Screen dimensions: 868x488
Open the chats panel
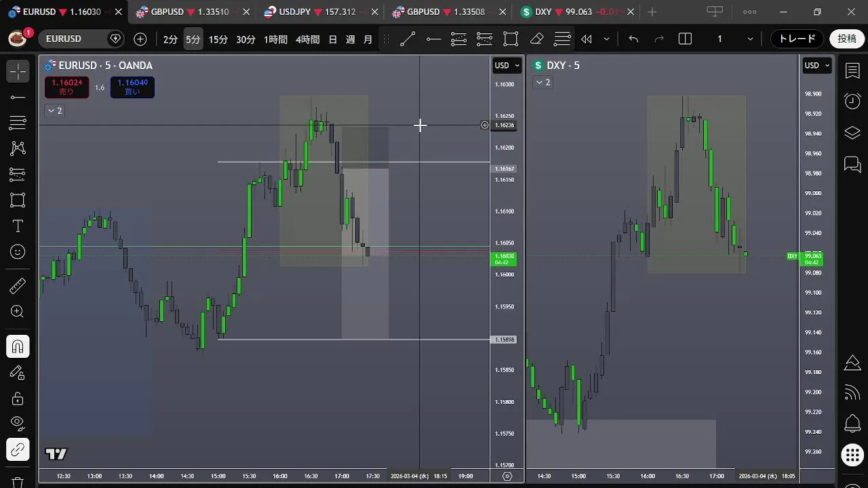(x=852, y=164)
